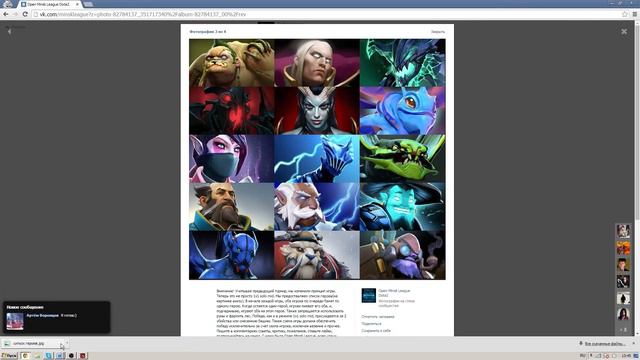Open the long-haired avatar in chat sidebar
Image resolution: width=640 pixels, height=360 pixels.
tap(623, 314)
